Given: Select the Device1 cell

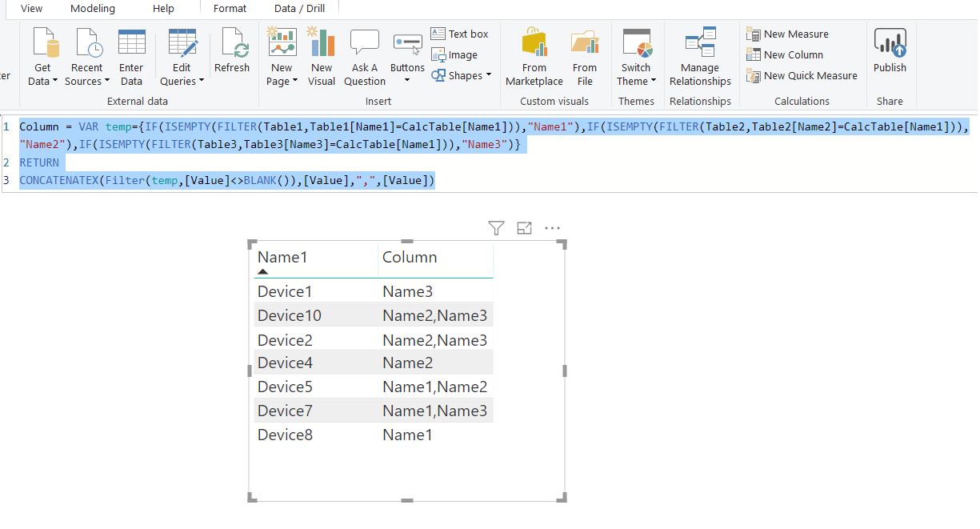Looking at the screenshot, I should pos(285,291).
